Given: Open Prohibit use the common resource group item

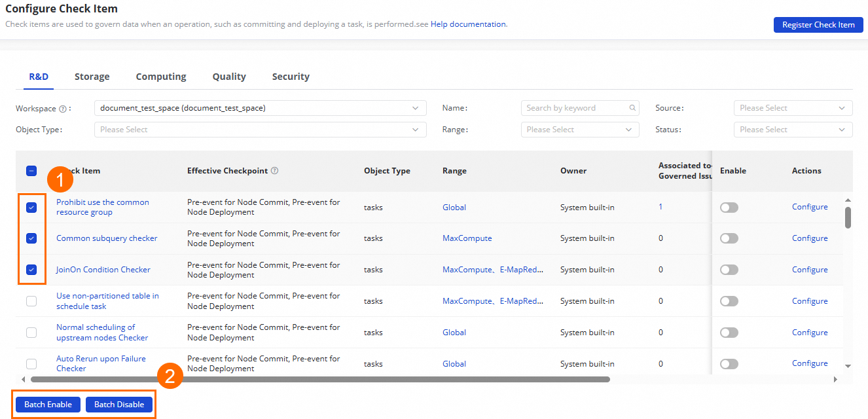Looking at the screenshot, I should click(103, 208).
